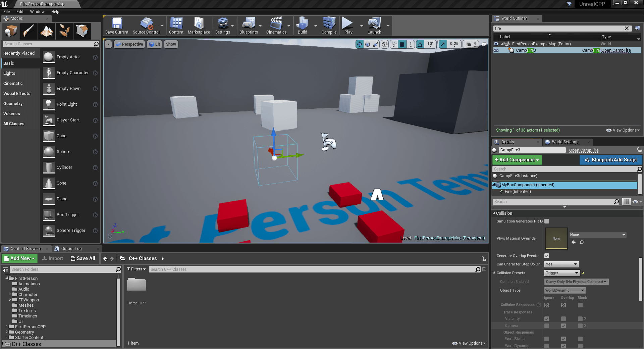This screenshot has height=349, width=644.
Task: Toggle surface snapping icon in viewport
Action: tap(394, 44)
